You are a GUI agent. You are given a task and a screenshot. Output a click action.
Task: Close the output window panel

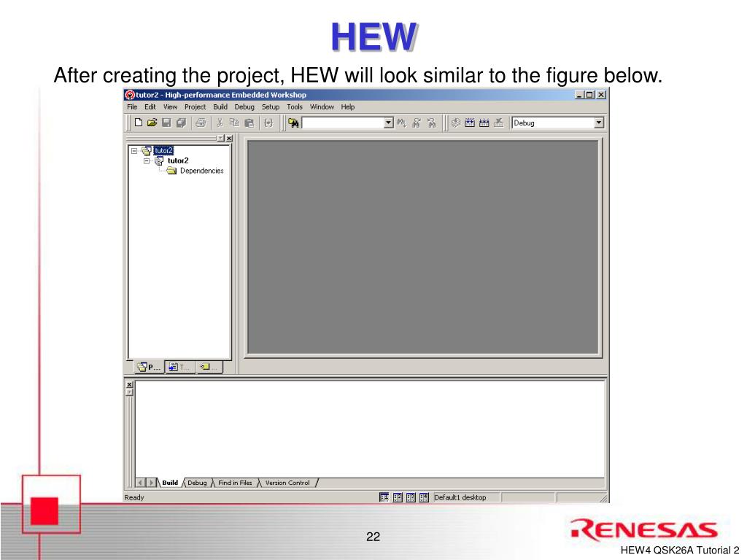pyautogui.click(x=129, y=384)
